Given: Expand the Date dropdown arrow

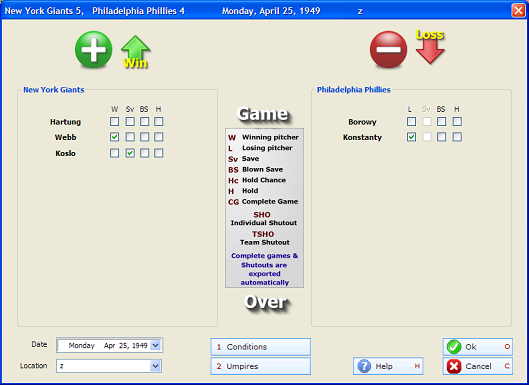Looking at the screenshot, I should (x=156, y=345).
